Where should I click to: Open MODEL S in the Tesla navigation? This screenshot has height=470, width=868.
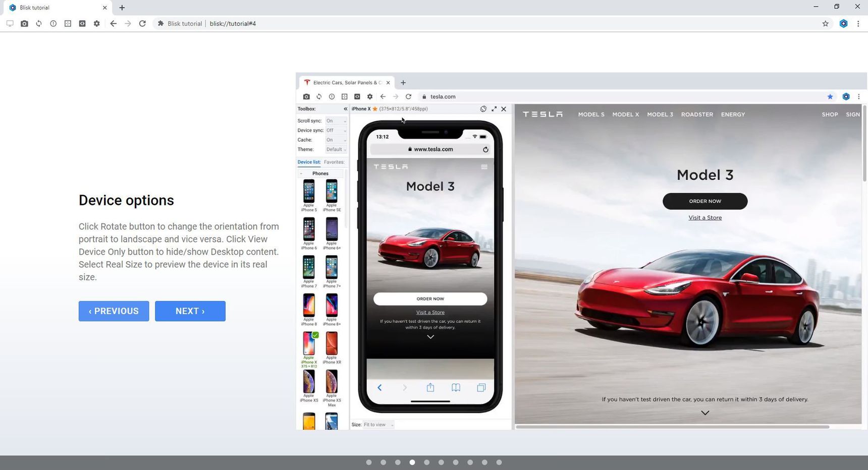[591, 114]
